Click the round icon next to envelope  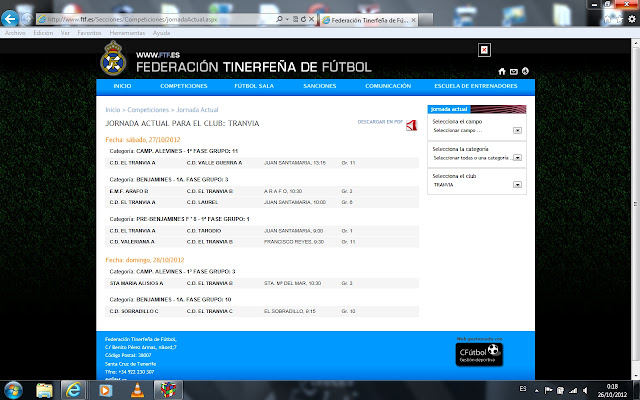tap(525, 71)
